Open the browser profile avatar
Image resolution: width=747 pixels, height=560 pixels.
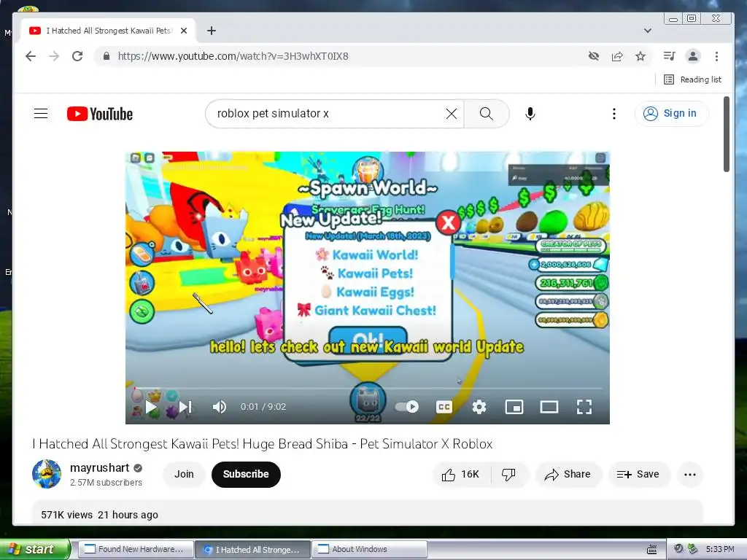693,56
